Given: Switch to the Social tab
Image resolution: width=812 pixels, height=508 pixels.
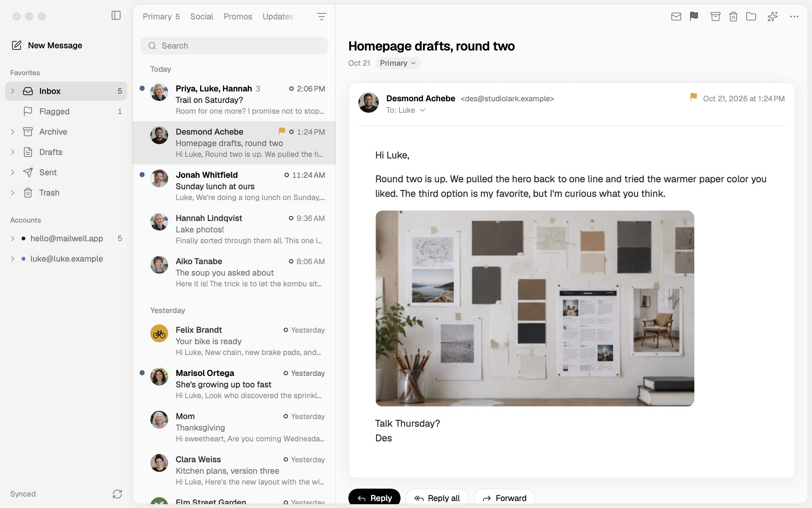Looking at the screenshot, I should 202,17.
